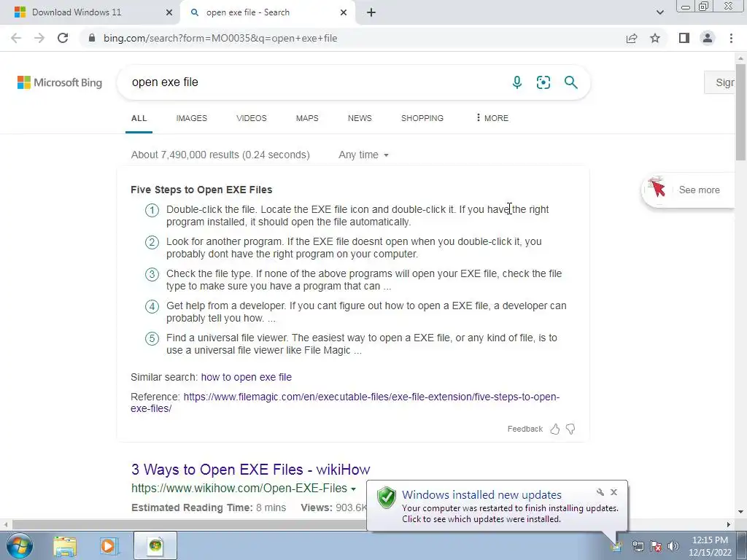Click the address bar URL

click(220, 38)
